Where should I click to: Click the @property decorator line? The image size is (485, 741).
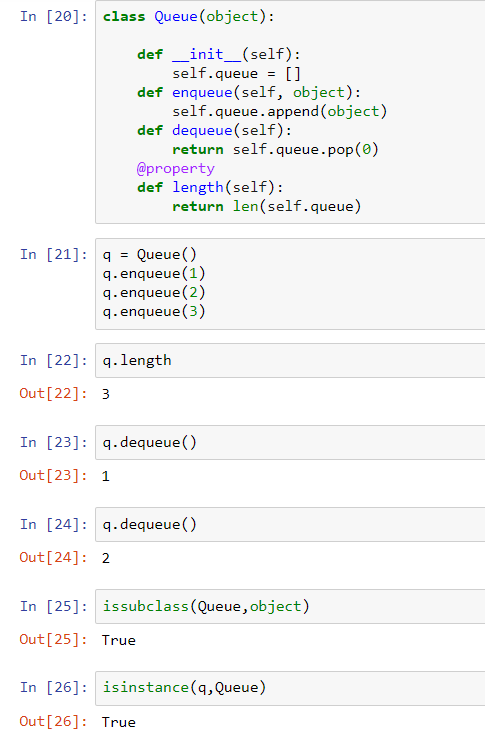[x=175, y=169]
